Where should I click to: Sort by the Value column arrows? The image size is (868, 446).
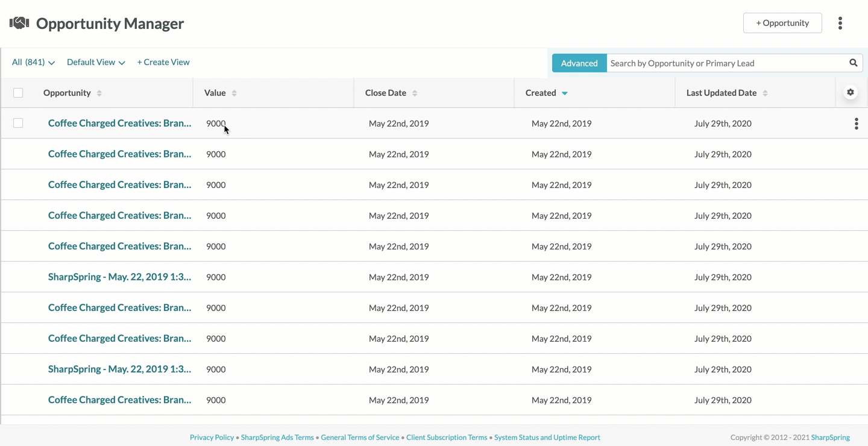pos(234,93)
